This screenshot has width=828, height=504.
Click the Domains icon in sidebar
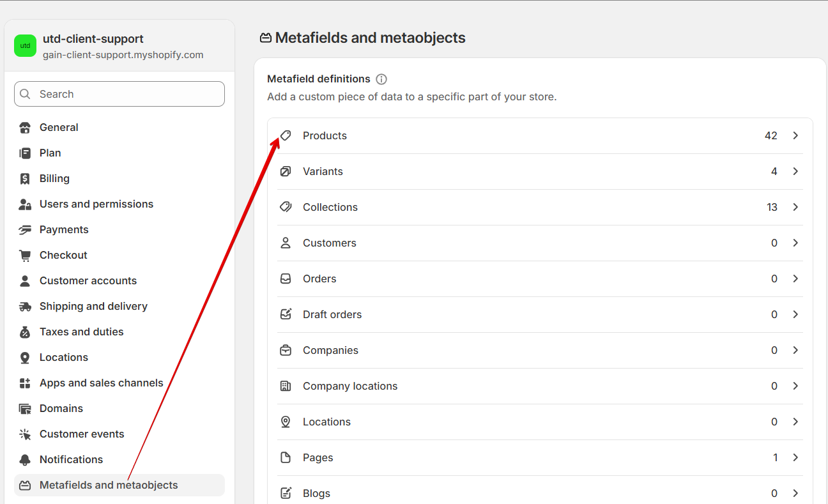point(25,409)
